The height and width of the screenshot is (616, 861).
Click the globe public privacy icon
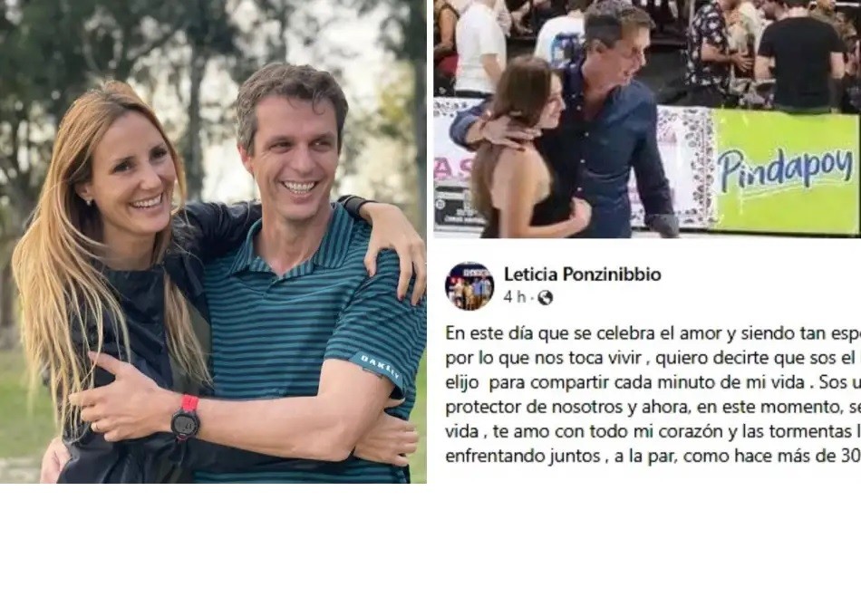[545, 297]
